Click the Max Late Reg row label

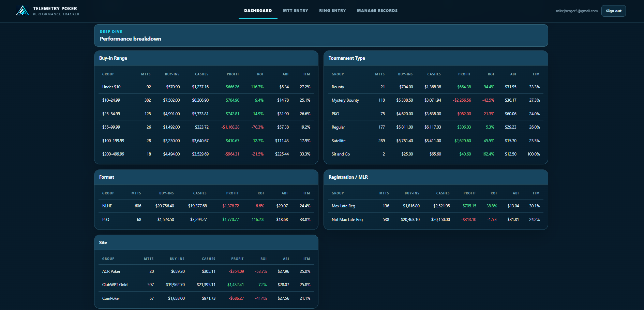click(343, 206)
